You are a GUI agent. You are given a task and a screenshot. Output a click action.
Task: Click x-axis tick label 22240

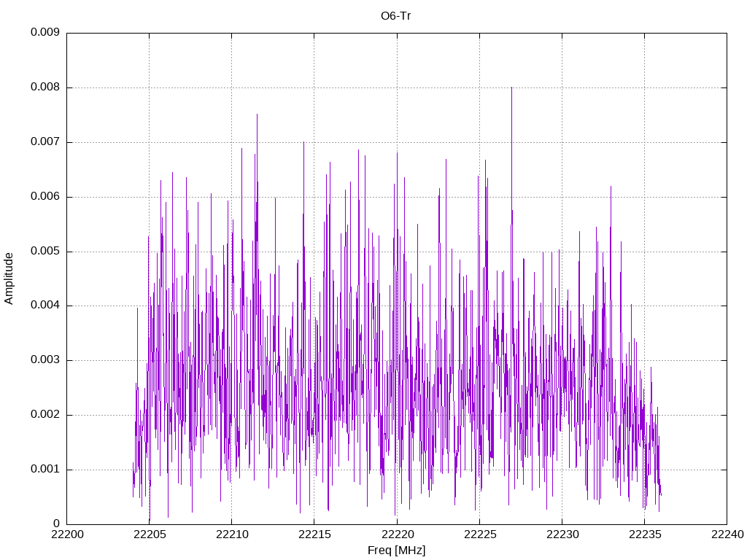point(727,534)
